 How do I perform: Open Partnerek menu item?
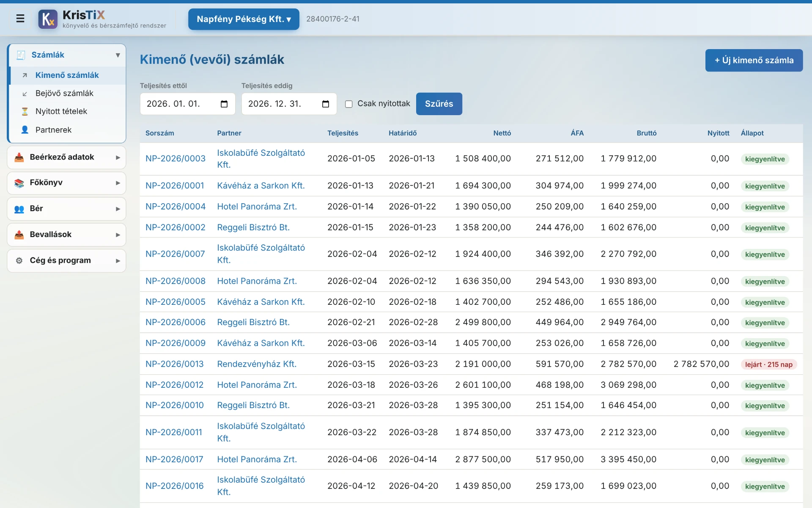click(x=68, y=130)
